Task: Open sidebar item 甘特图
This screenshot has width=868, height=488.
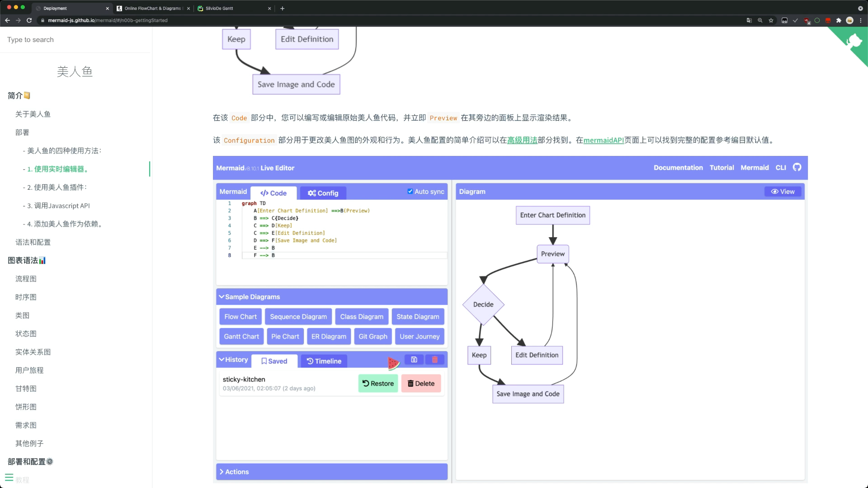Action: [x=26, y=389]
